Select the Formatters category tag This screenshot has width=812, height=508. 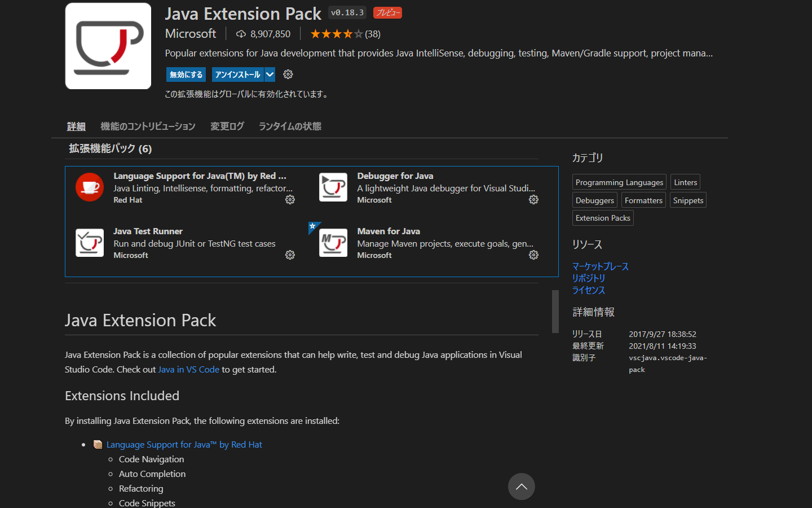tap(643, 200)
